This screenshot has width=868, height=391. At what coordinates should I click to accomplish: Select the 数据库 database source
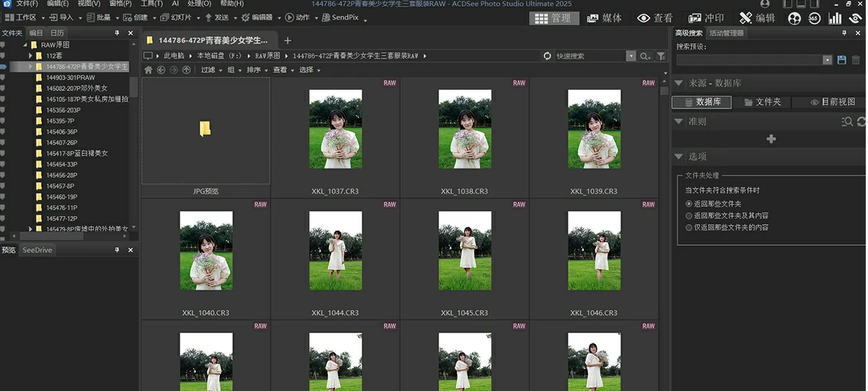point(702,102)
